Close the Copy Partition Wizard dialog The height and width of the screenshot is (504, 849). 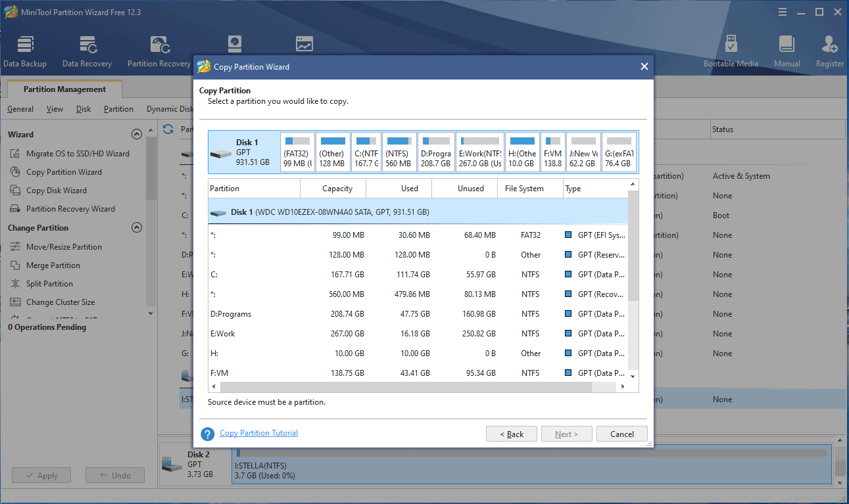pyautogui.click(x=644, y=66)
